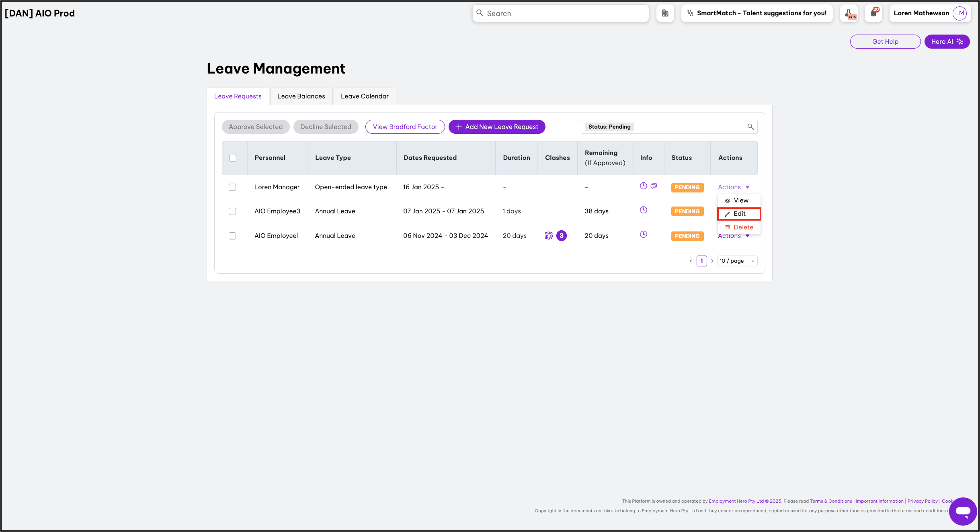Click Add New Leave Request button
Viewport: 980px width, 532px height.
click(497, 127)
